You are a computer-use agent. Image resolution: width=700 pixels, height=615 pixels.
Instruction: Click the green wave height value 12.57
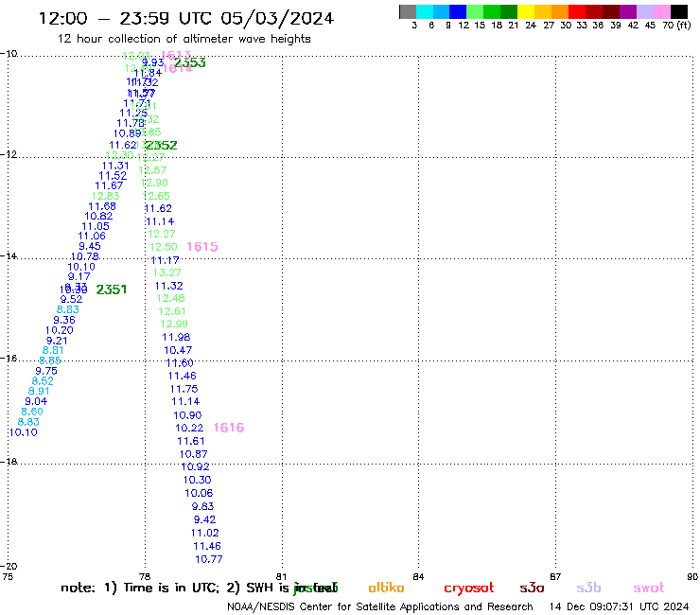tap(152, 170)
